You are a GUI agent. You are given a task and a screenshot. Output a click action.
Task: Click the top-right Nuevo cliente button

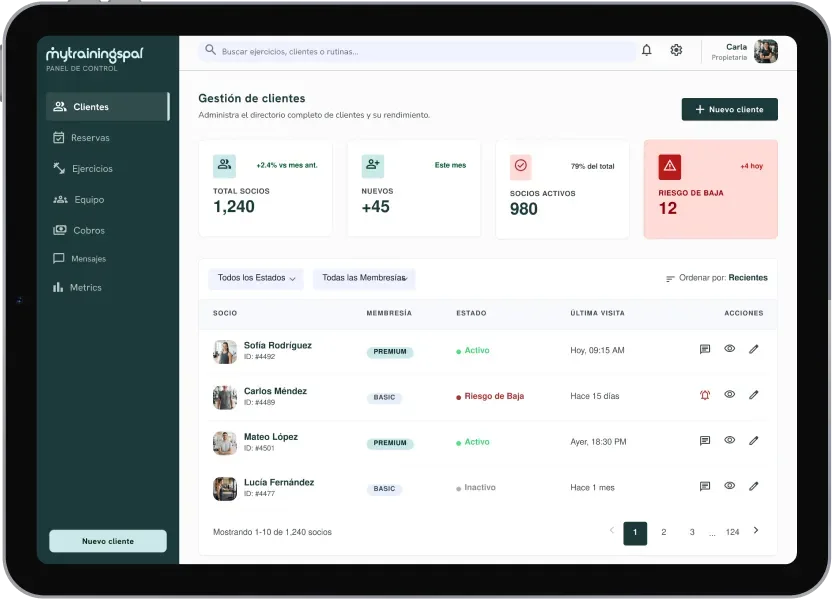(730, 109)
